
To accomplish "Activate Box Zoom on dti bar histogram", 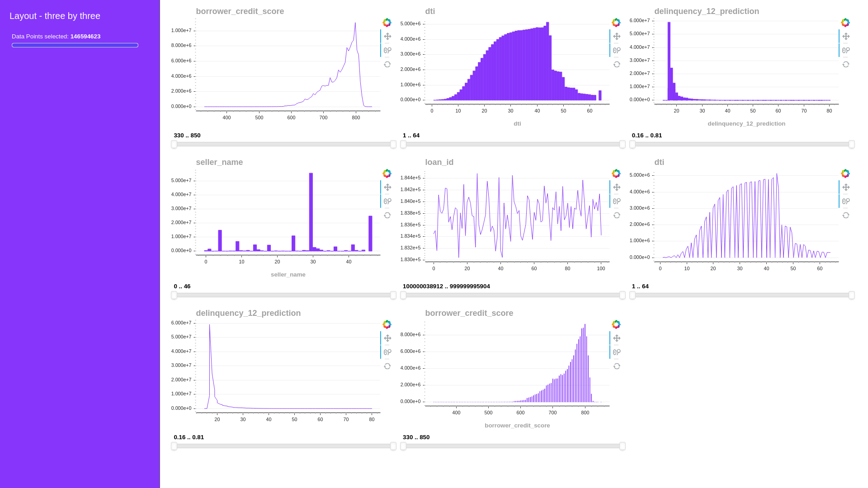I will coord(617,51).
